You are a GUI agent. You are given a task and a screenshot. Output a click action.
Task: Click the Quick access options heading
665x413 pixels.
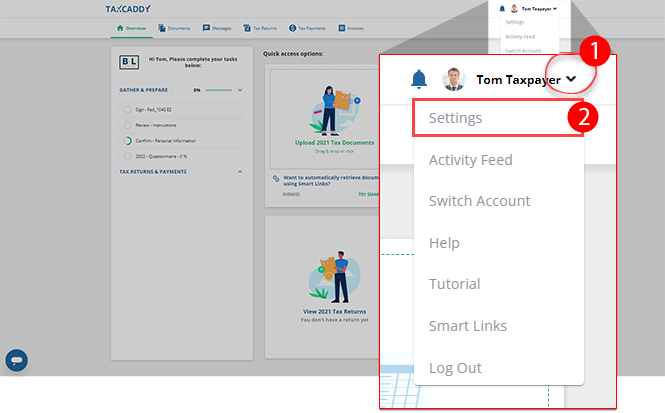(293, 54)
